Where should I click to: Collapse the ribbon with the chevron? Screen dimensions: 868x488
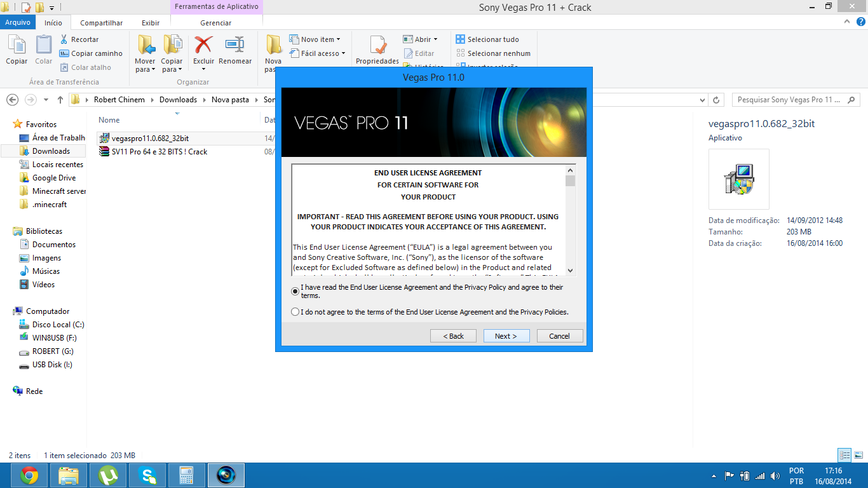click(846, 22)
